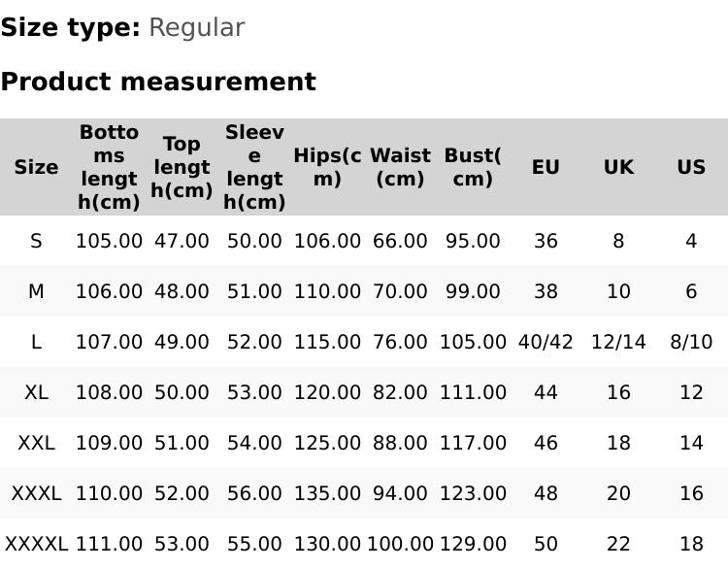
Task: Click the Top length(cm) column header
Action: click(x=182, y=167)
